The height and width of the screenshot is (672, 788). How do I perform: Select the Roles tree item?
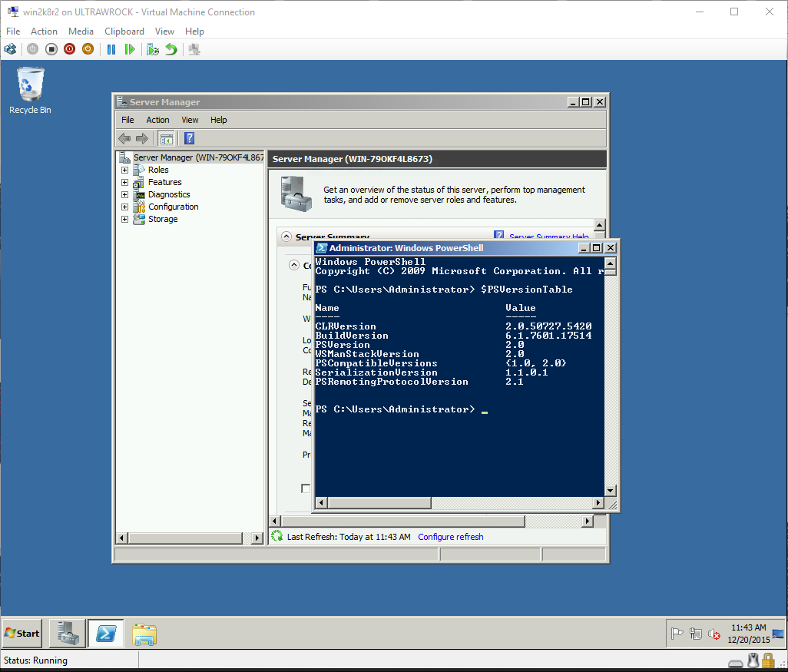(x=158, y=170)
